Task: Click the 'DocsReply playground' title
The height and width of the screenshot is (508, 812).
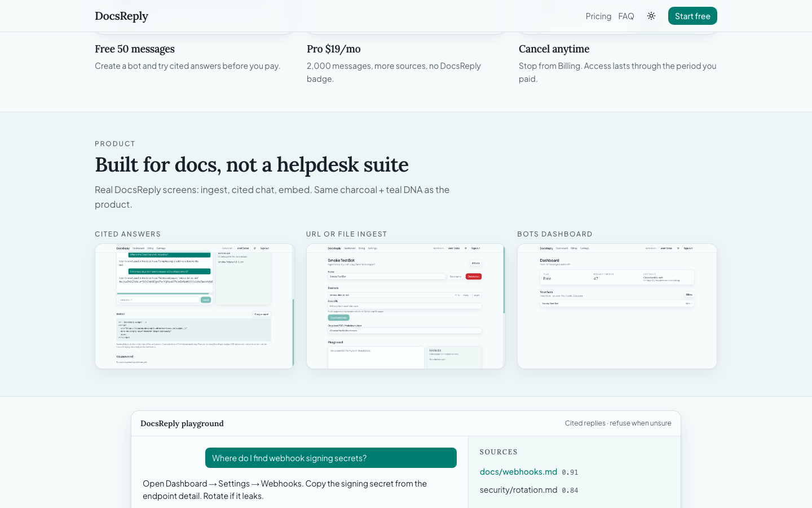Action: [182, 423]
